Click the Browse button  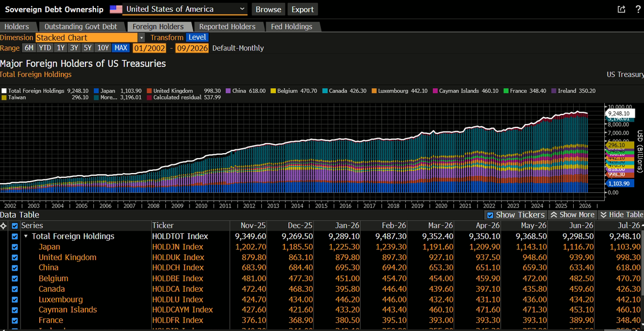click(x=268, y=9)
